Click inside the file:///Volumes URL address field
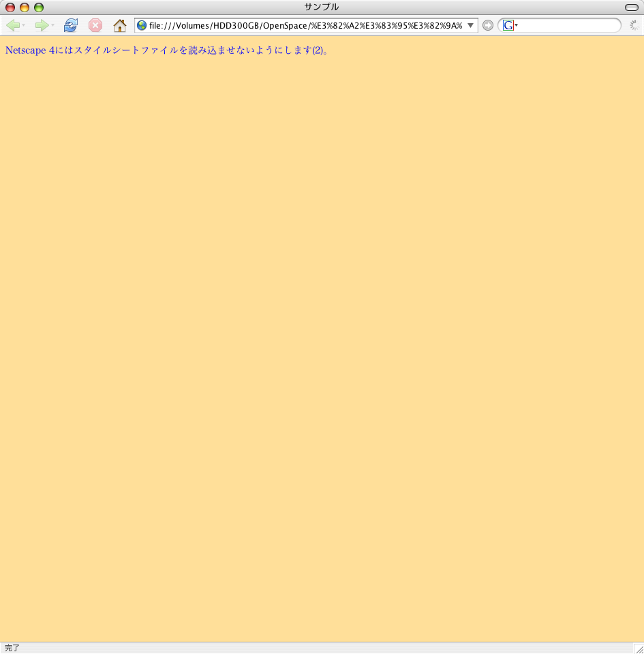 tap(305, 25)
